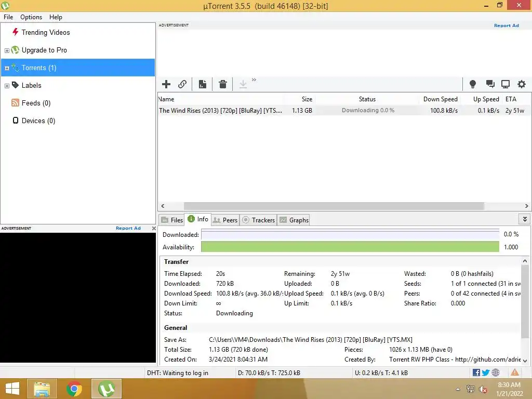Collapse the detail pane with double-chevron button
532x399 pixels.
525,219
